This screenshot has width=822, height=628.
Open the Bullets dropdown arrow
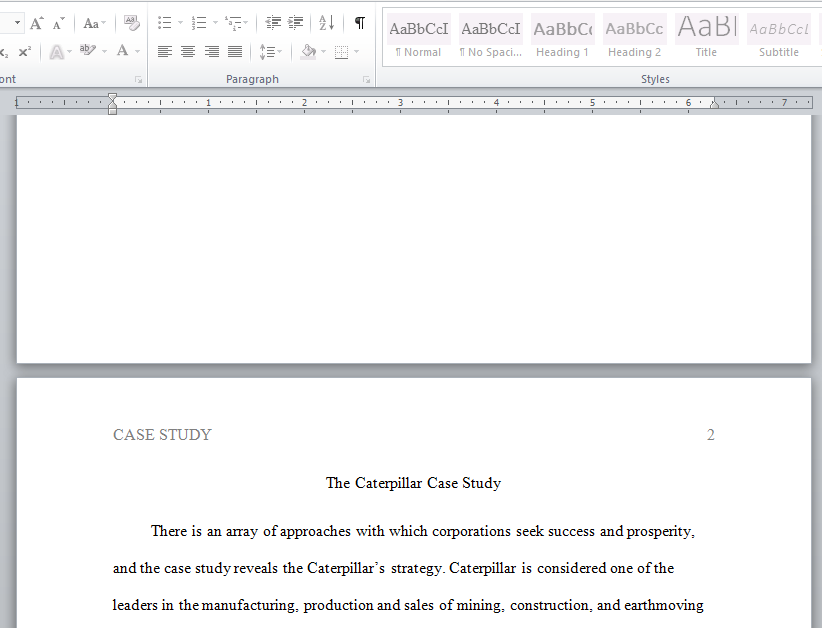click(180, 23)
